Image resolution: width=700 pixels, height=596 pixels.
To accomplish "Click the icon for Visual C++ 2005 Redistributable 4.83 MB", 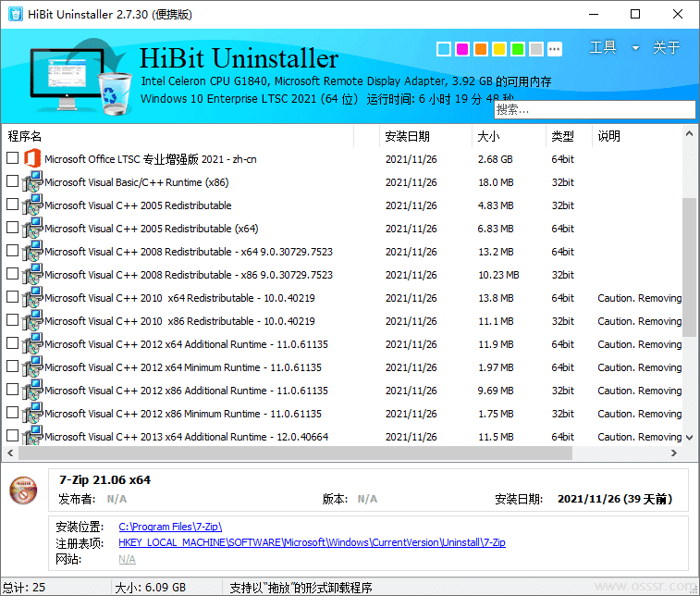I will click(x=32, y=205).
